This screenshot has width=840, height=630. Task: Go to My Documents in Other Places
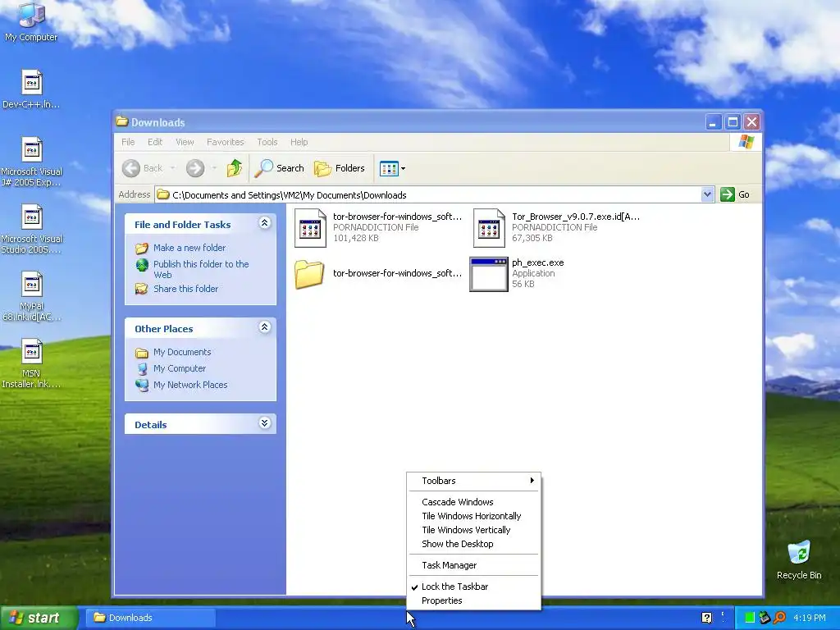pos(182,352)
